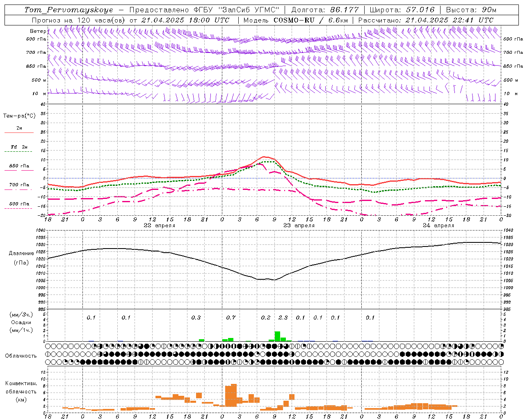Image resolution: width=525 pixels, height=420 pixels.
Task: Click the date label 24 апреля
Action: [x=438, y=226]
